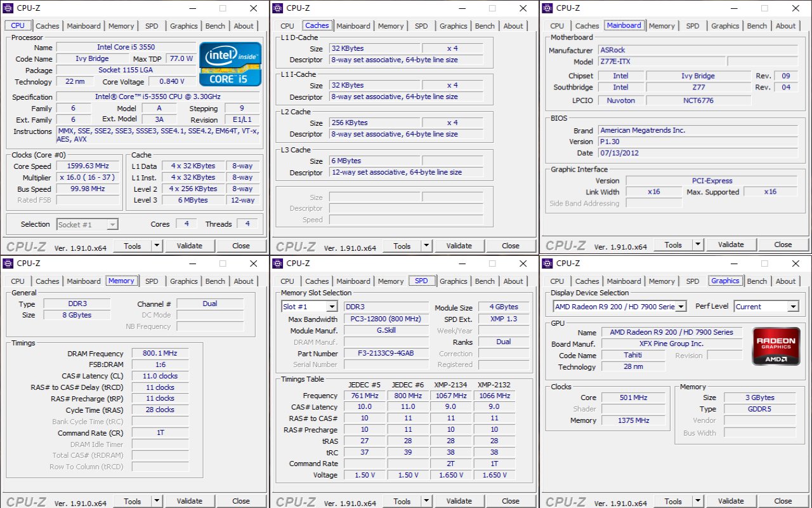Click the Module Manuf. value G.Skill
The width and height of the screenshot is (812, 508).
click(x=386, y=331)
